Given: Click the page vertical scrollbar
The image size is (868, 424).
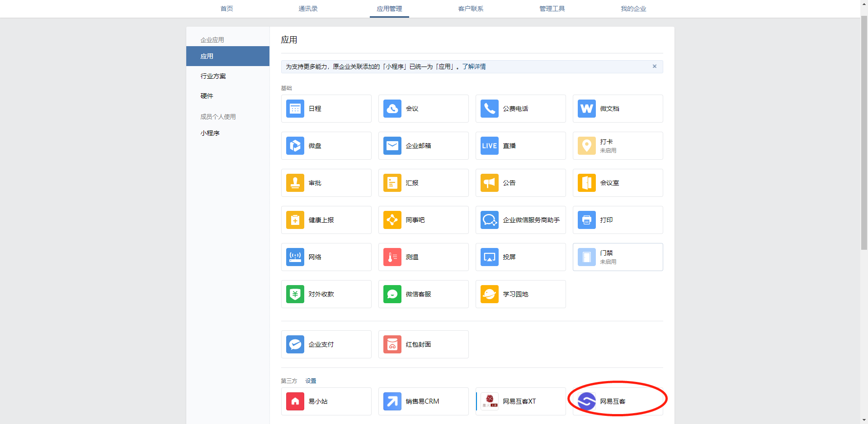Looking at the screenshot, I should (x=864, y=133).
